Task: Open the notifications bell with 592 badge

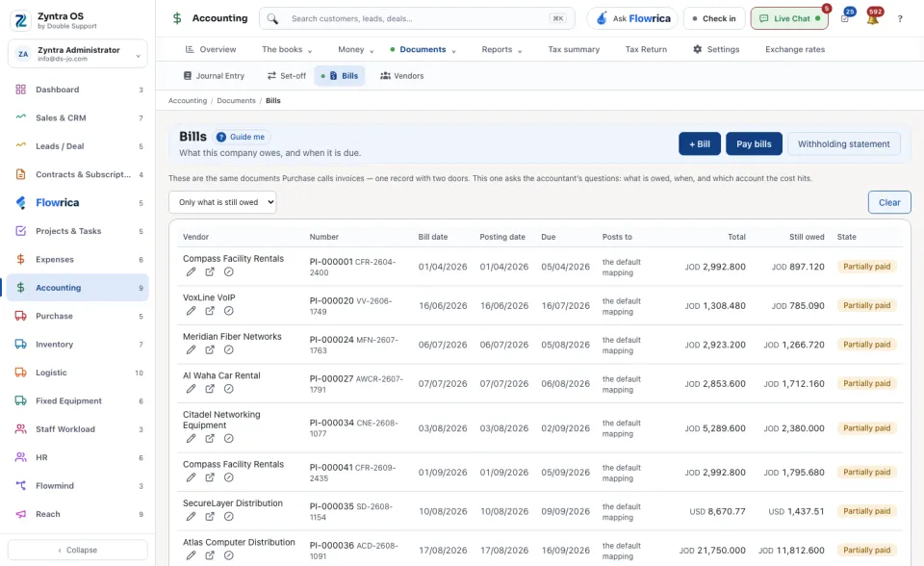Action: tap(873, 18)
